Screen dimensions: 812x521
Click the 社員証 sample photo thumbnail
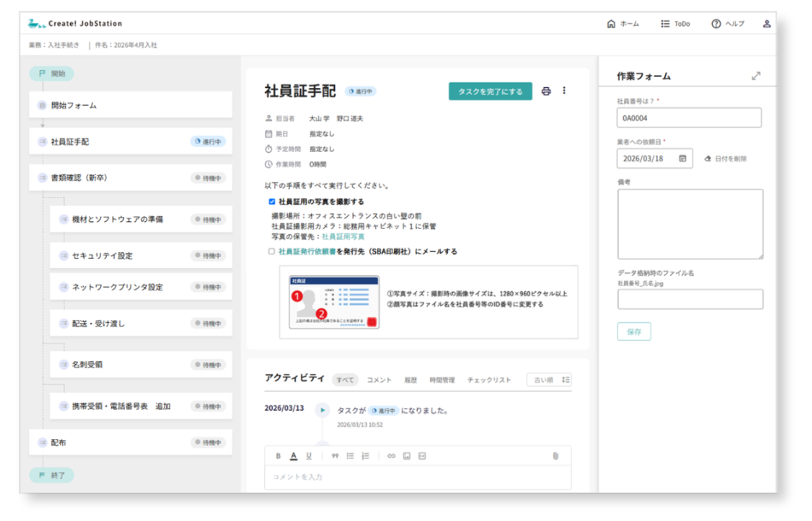click(x=333, y=301)
